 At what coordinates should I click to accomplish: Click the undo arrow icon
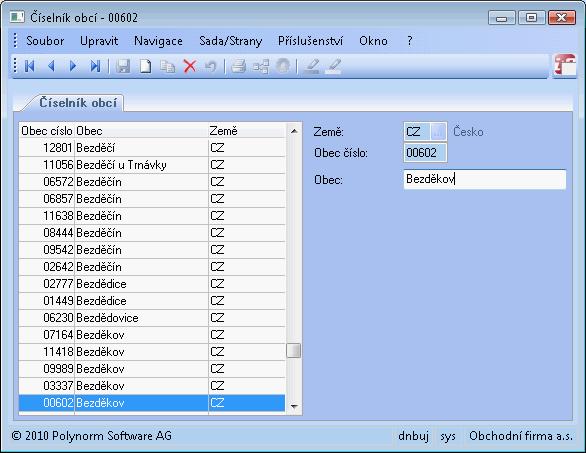pos(211,66)
